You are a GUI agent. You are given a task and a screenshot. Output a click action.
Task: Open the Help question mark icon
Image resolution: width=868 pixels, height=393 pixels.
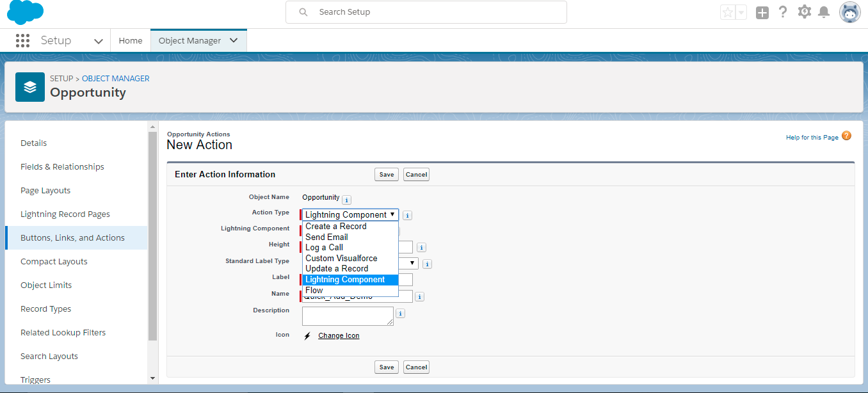pos(783,12)
